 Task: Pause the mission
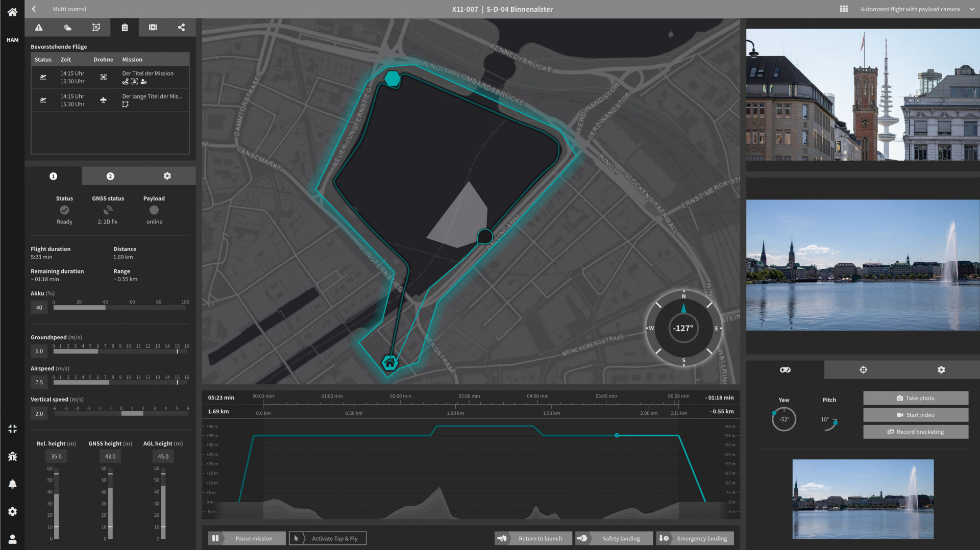[x=247, y=538]
